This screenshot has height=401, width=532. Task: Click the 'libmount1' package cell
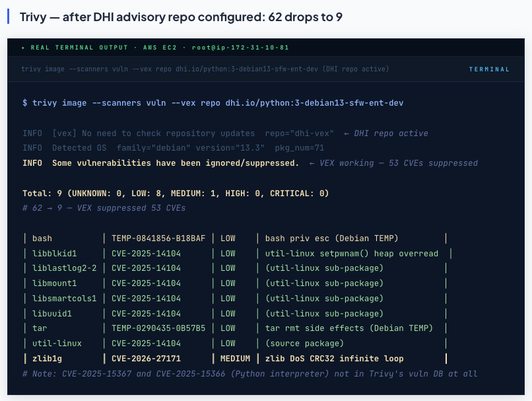54,283
